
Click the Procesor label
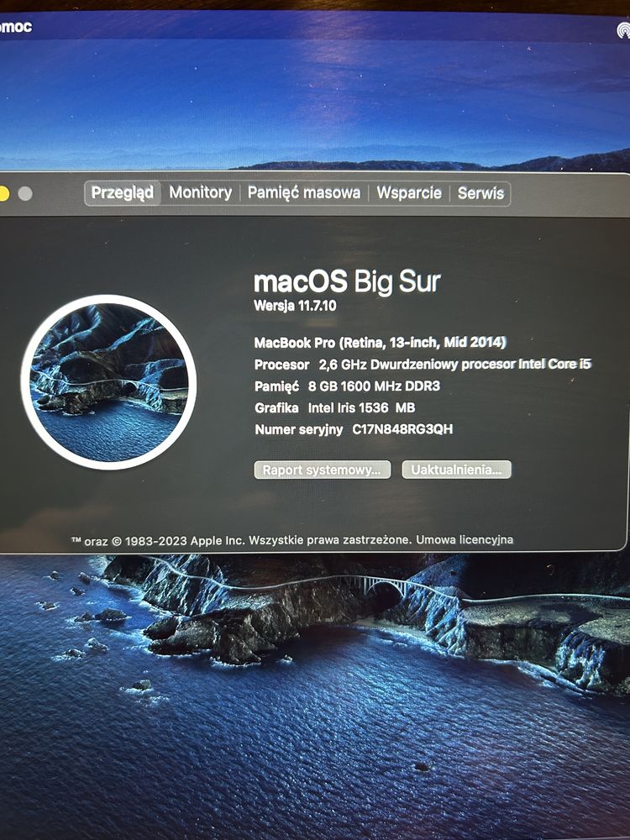point(281,365)
